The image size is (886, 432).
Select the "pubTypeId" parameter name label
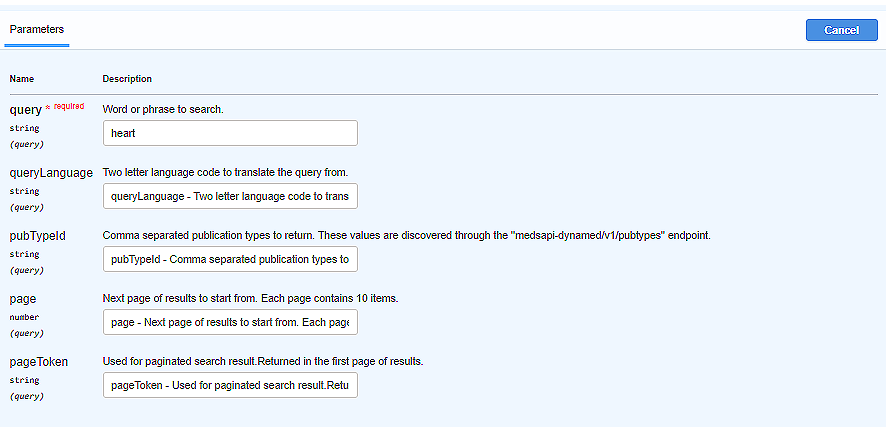pos(36,236)
